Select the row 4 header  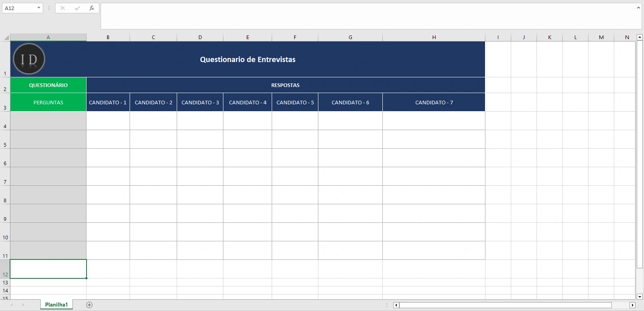click(5, 121)
